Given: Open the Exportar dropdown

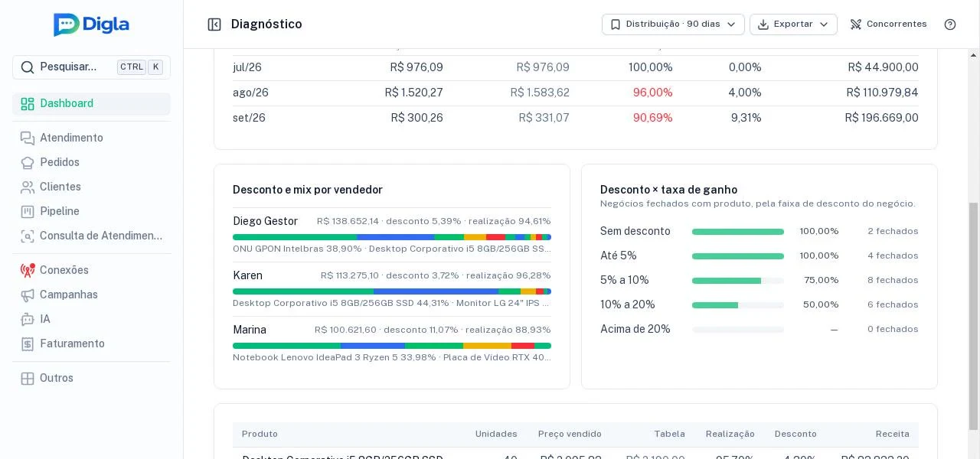Looking at the screenshot, I should tap(793, 24).
